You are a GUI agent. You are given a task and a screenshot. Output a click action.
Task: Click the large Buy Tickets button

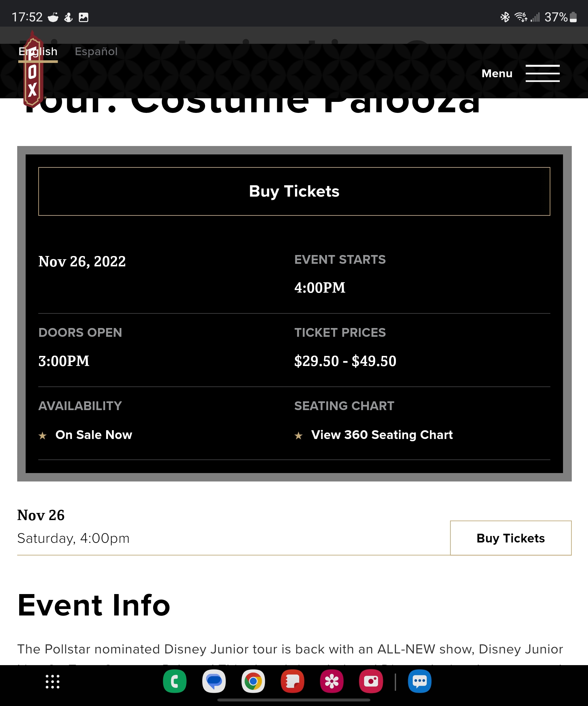click(294, 191)
